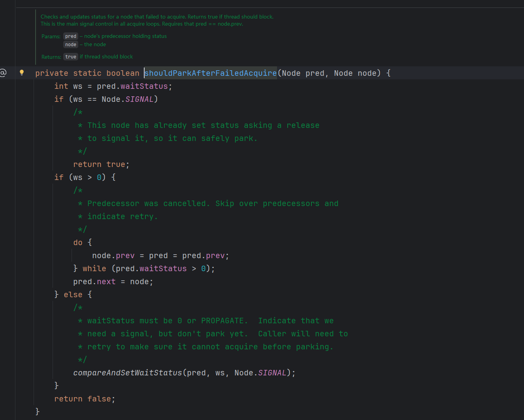Place cursor on 'pred.next = node;' line
Image resolution: width=524 pixels, height=420 pixels.
113,281
